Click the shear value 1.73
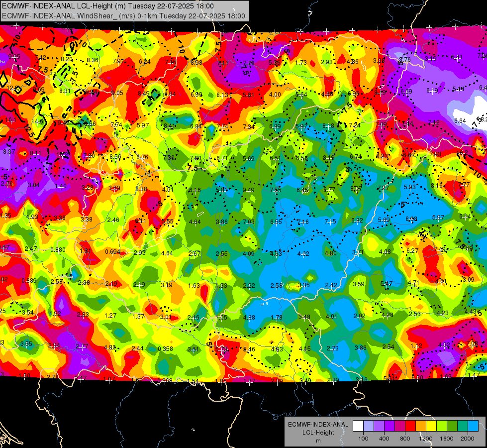Viewport: 487px width, 448px height. click(x=301, y=63)
